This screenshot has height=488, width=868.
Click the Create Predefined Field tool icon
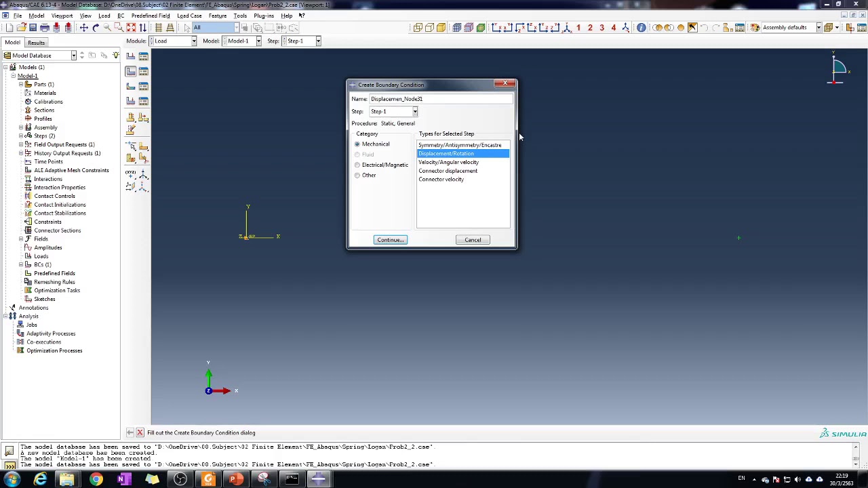pos(131,86)
